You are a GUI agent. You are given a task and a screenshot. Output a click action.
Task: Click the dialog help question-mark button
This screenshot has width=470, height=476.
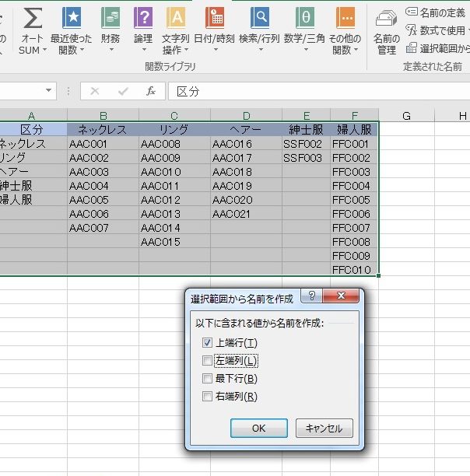pos(312,296)
